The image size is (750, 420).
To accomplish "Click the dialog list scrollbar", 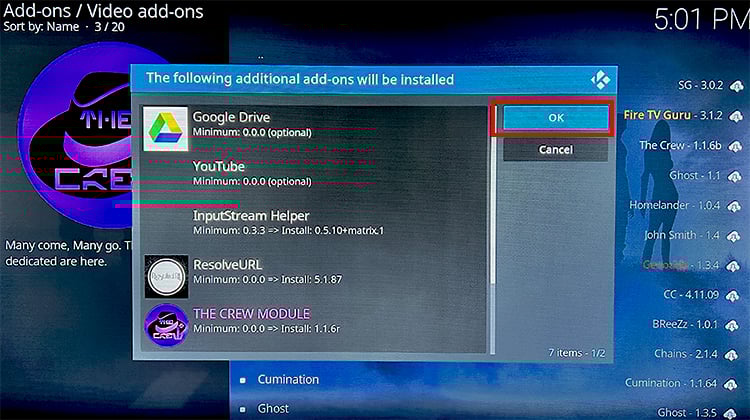I will click(x=493, y=230).
